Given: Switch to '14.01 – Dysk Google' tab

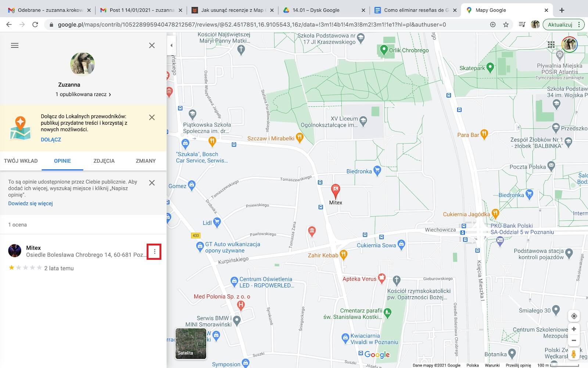Looking at the screenshot, I should 324,10.
